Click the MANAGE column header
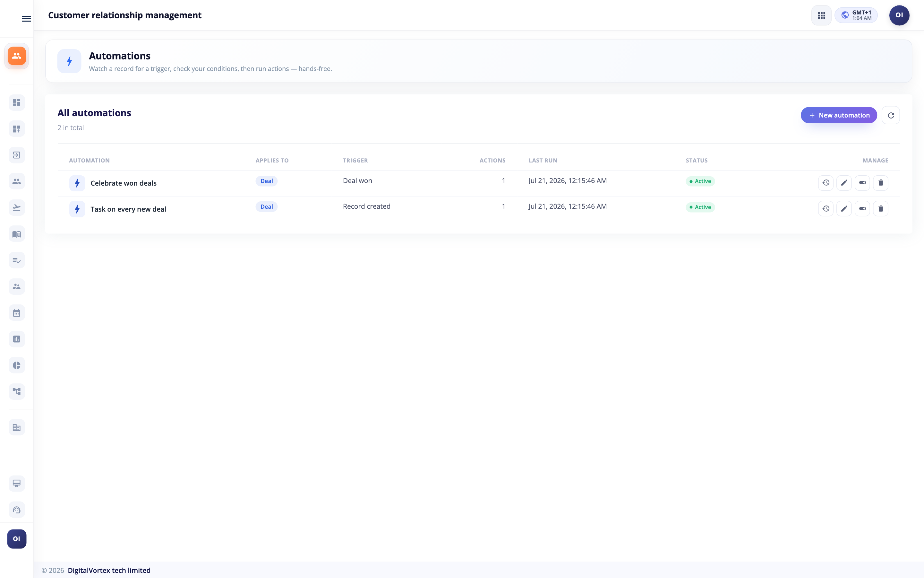 pos(875,161)
